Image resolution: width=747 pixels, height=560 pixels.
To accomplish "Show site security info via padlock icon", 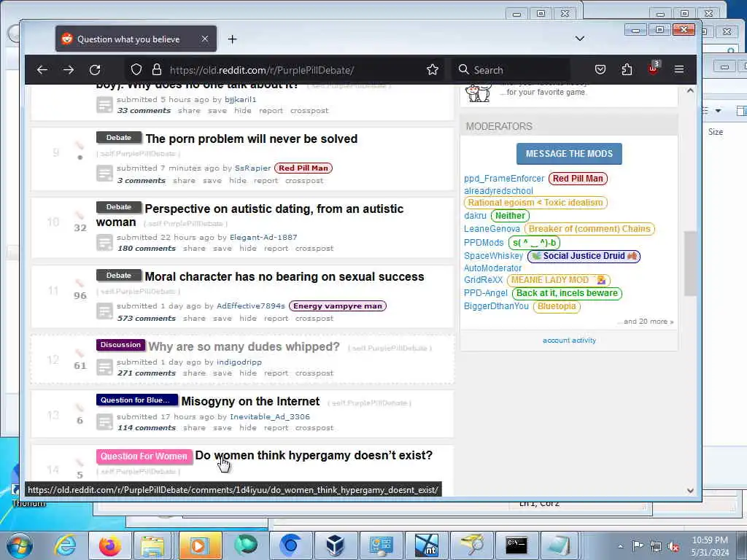I will tap(156, 70).
